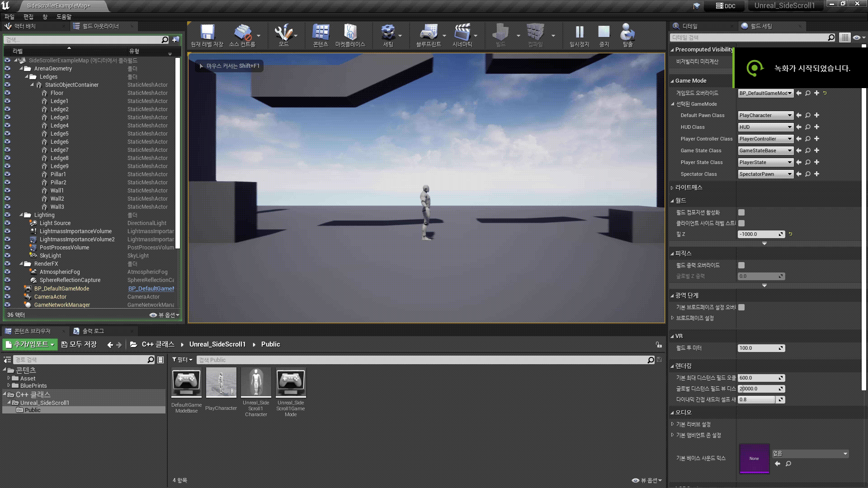Enable override world gravity checkbox
The height and width of the screenshot is (488, 868).
click(x=741, y=265)
